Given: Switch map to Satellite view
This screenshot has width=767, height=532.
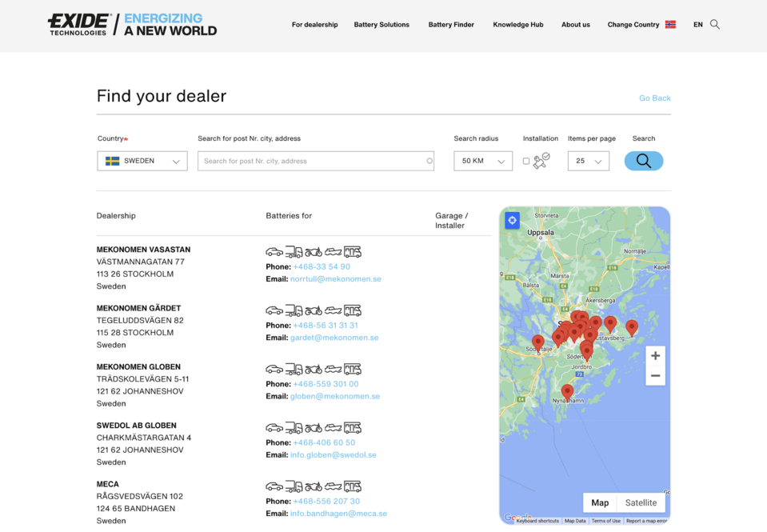Looking at the screenshot, I should pyautogui.click(x=641, y=502).
